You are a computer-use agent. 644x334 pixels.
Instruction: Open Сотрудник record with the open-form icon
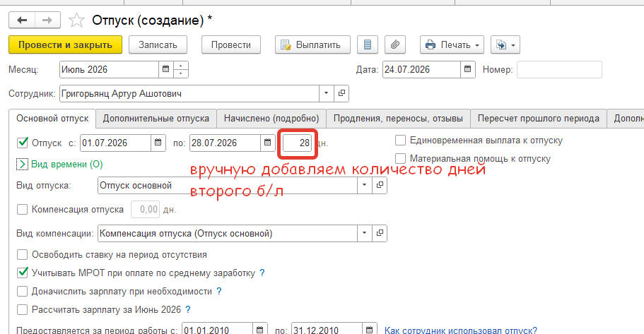click(x=341, y=93)
